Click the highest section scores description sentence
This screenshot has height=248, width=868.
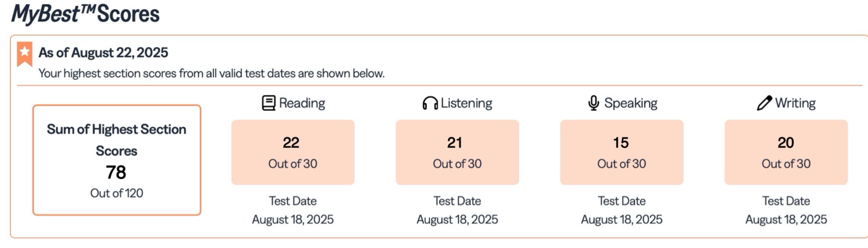[211, 74]
